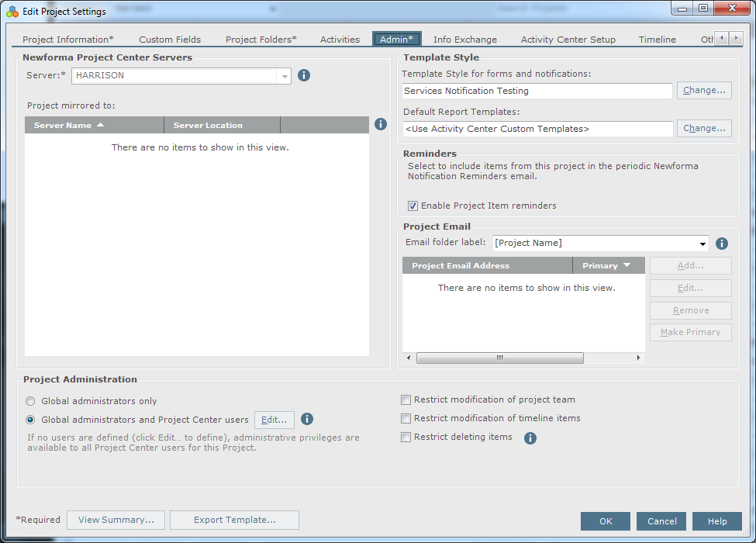Click the info icon next to Email folder label
Screen dimensions: 756x543
721,244
